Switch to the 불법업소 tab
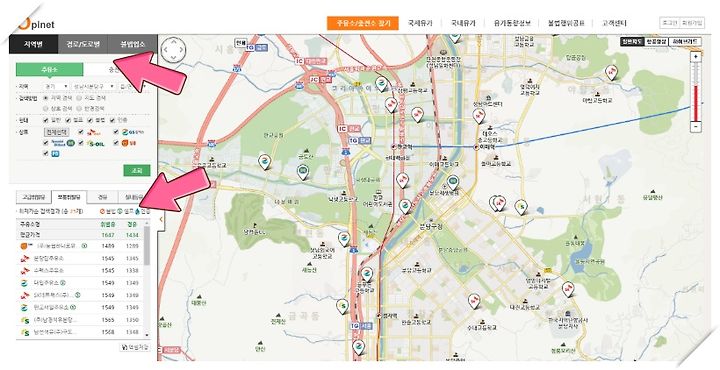This screenshot has width=720, height=370. click(x=132, y=45)
